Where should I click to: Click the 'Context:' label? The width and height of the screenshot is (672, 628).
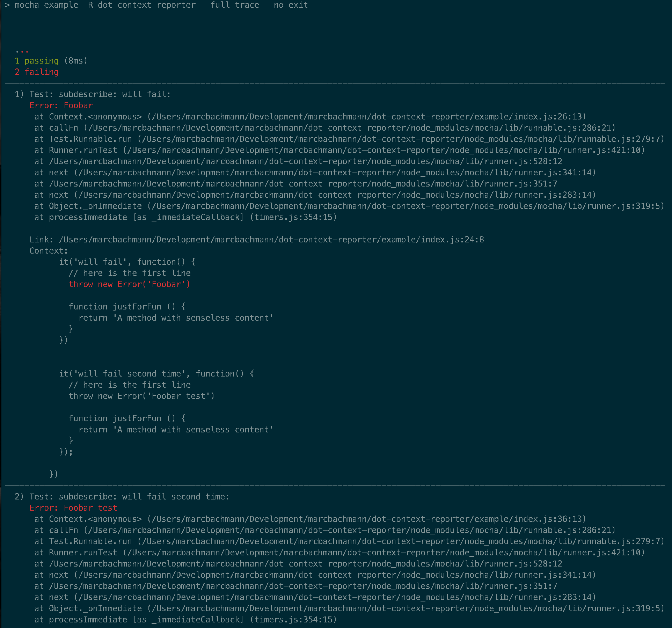click(x=49, y=251)
